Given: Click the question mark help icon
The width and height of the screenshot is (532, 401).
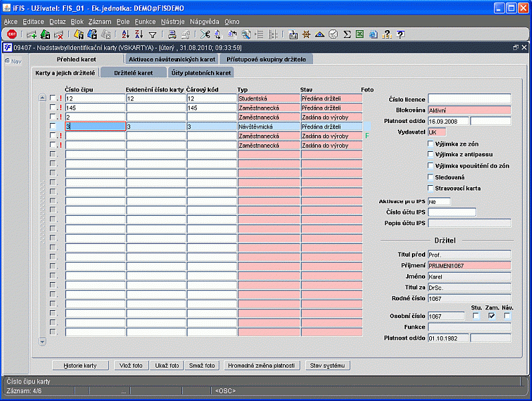Looking at the screenshot, I should click(401, 34).
